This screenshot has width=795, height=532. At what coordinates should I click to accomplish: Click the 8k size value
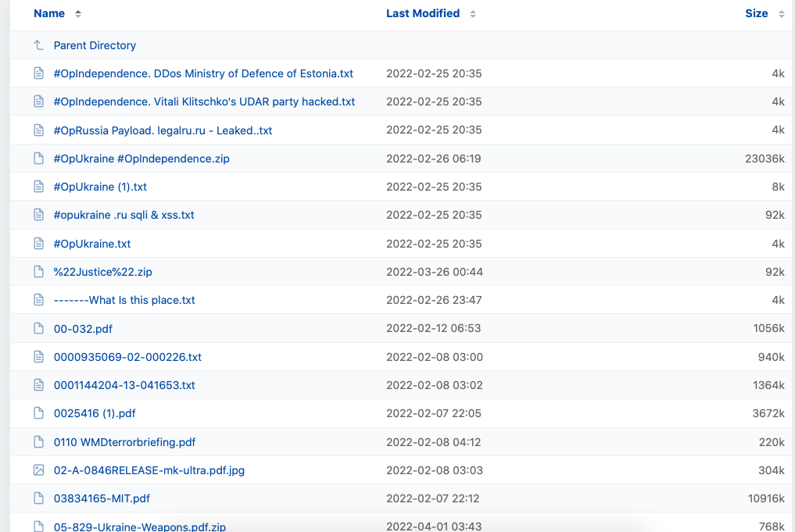(x=779, y=187)
